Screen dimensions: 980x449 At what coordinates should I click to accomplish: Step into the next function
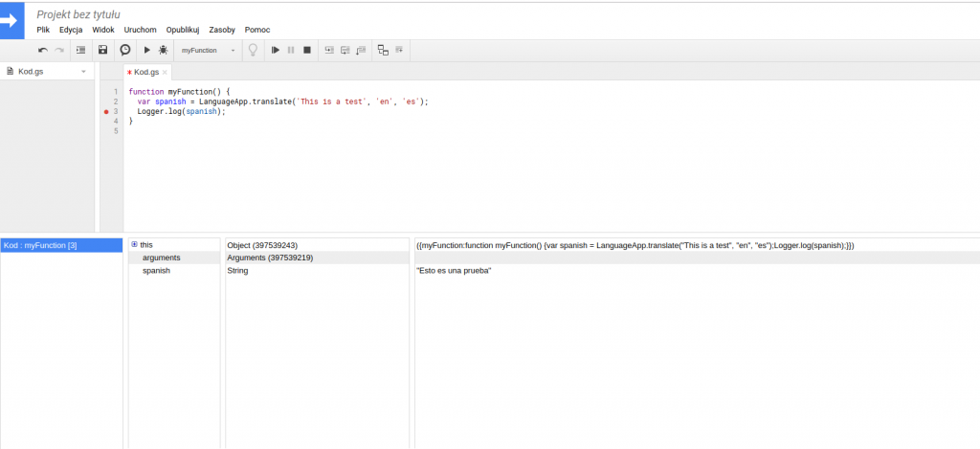(329, 50)
